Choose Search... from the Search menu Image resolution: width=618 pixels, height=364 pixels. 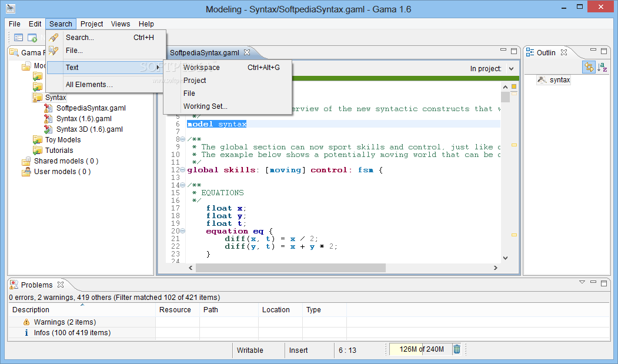tap(106, 38)
